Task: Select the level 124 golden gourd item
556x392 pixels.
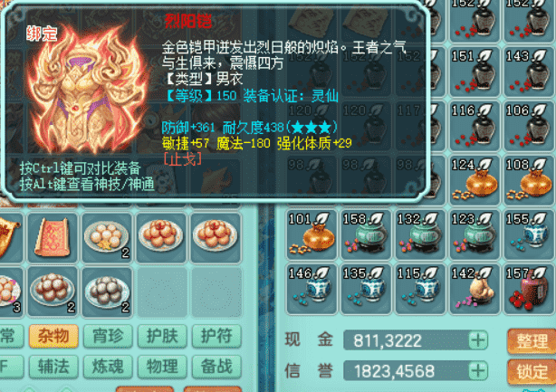Action: pos(475,180)
